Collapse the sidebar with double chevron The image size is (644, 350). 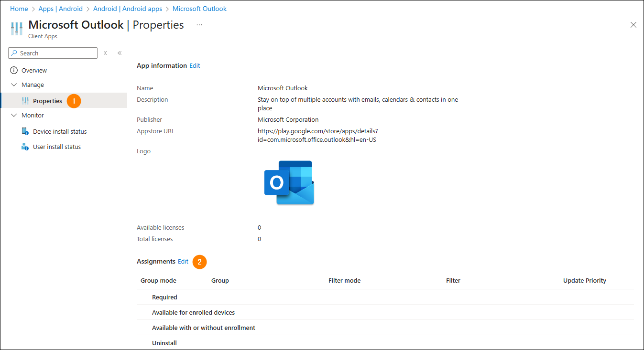(120, 53)
